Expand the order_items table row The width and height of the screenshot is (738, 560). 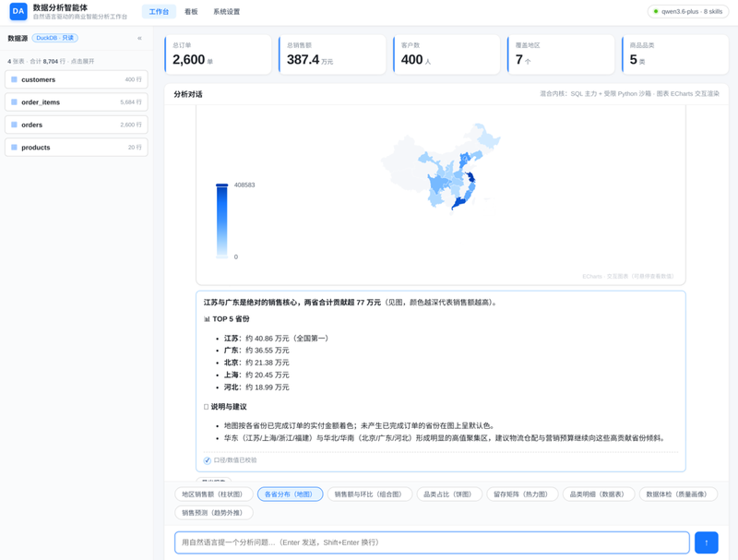(77, 102)
